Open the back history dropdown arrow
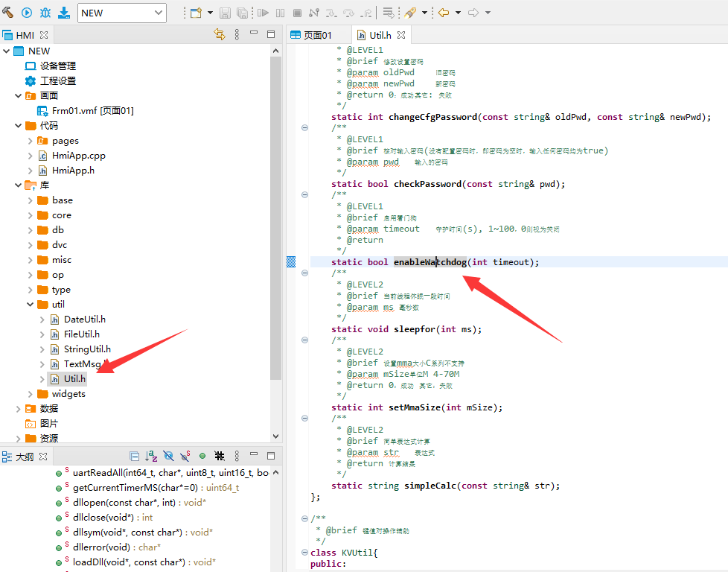The image size is (728, 572). point(458,13)
